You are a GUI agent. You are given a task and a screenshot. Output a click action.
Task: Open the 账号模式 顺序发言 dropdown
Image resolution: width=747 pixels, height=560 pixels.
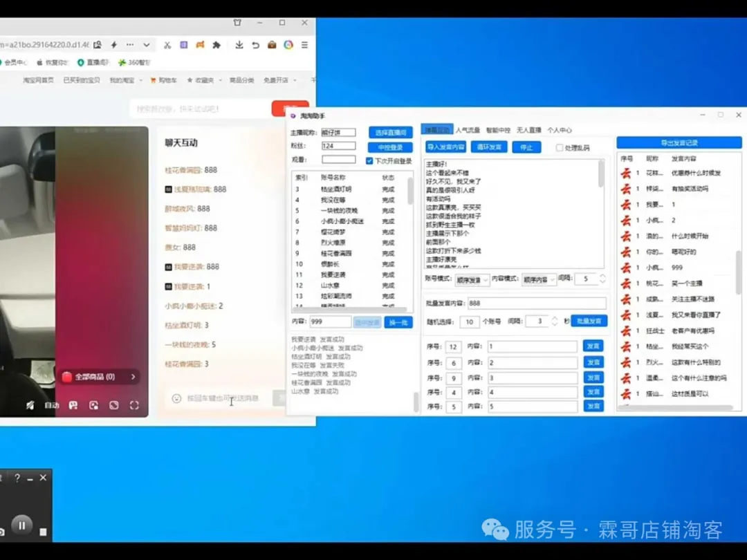coord(472,279)
